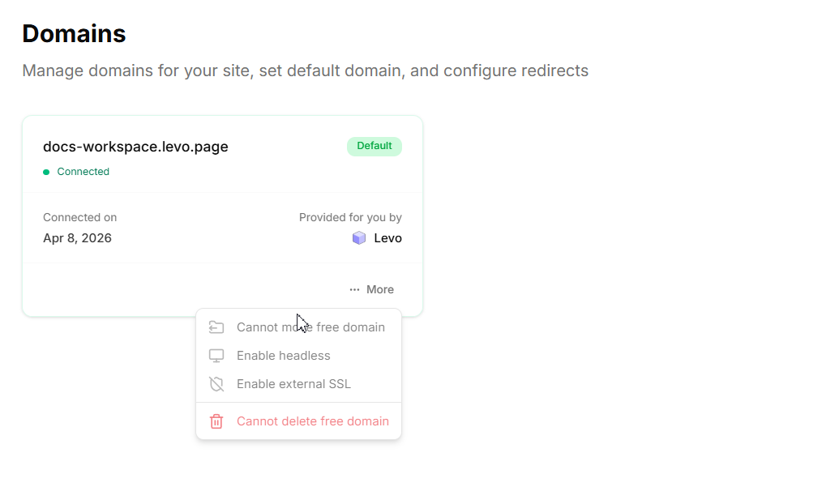This screenshot has height=504, width=822.
Task: Click the "Provided for you by" label
Action: click(x=350, y=217)
